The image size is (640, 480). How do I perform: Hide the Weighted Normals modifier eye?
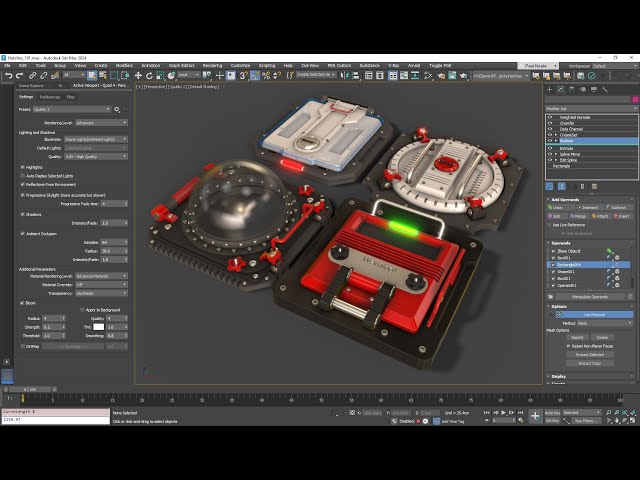point(550,117)
